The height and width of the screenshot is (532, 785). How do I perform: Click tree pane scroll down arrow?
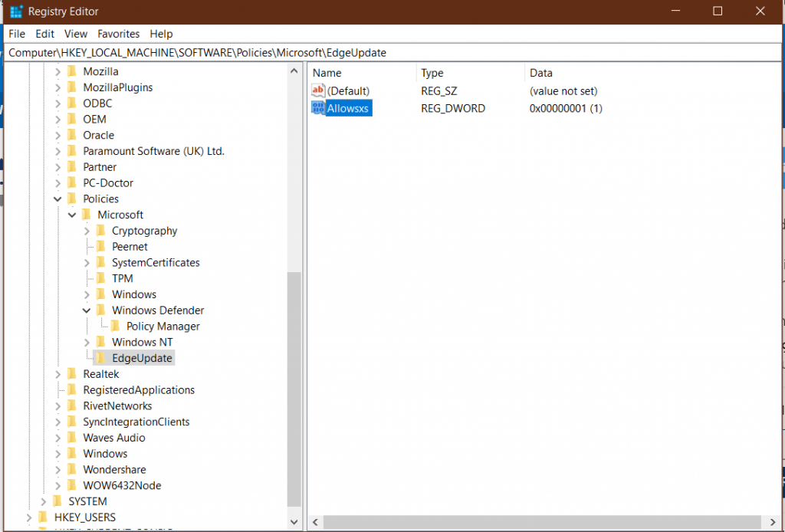coord(294,522)
